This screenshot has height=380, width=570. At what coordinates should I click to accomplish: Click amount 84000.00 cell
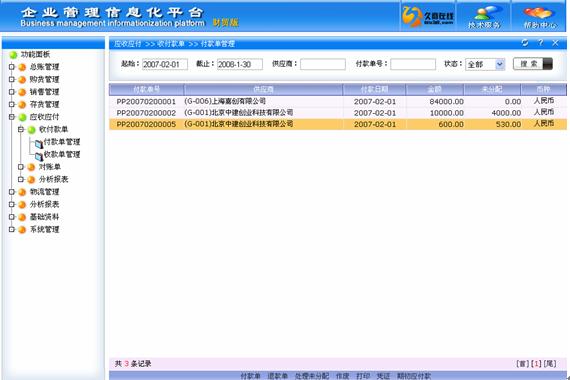tap(446, 102)
